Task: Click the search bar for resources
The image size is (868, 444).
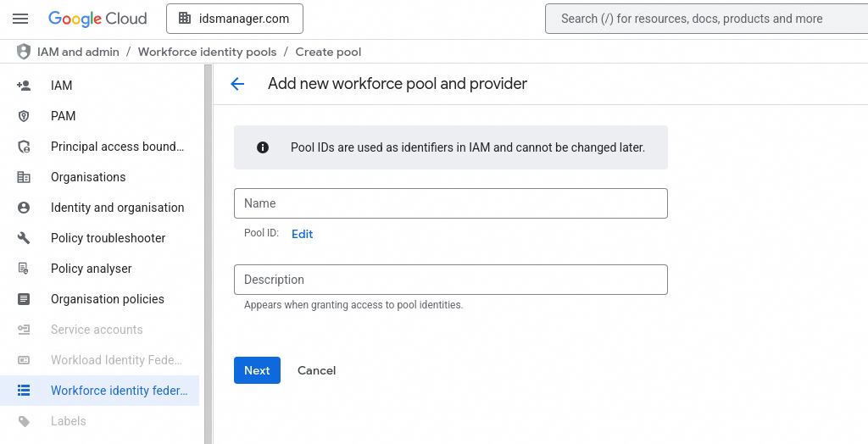Action: [704, 19]
